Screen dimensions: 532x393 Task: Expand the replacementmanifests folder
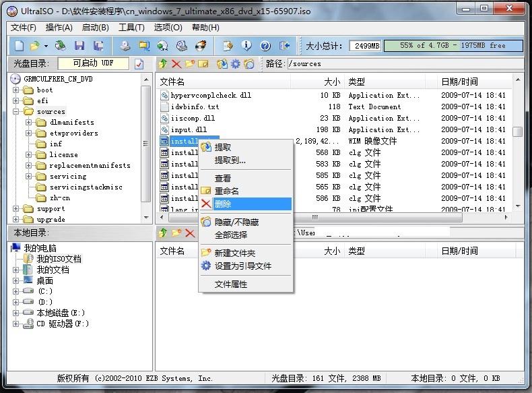coord(29,166)
